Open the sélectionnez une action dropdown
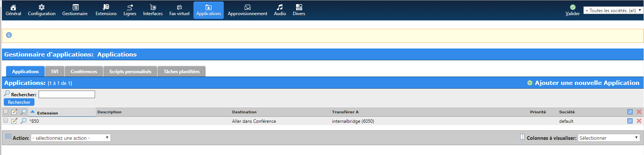The width and height of the screenshot is (644, 155). pos(71,138)
